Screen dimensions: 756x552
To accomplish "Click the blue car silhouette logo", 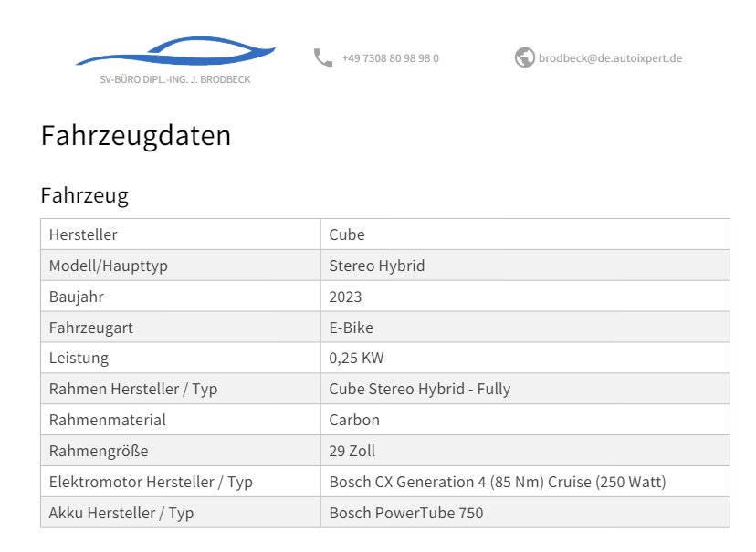I will [175, 50].
